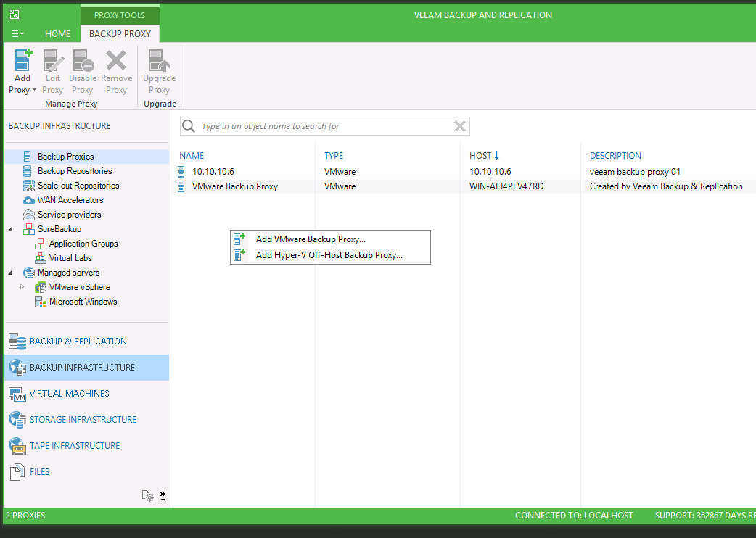Select the Virtual Labs tree label
756x538 pixels.
coord(70,258)
